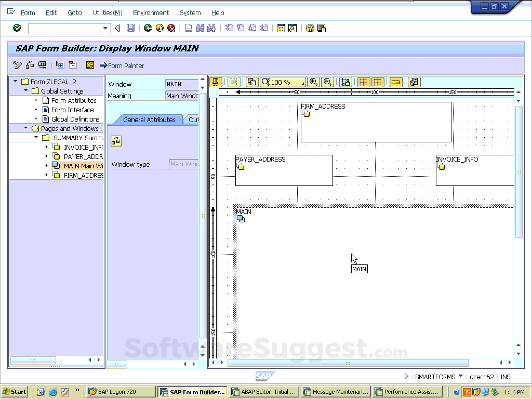Toggle the grid display in Form Painter
This screenshot has height=399, width=532.
(x=363, y=82)
